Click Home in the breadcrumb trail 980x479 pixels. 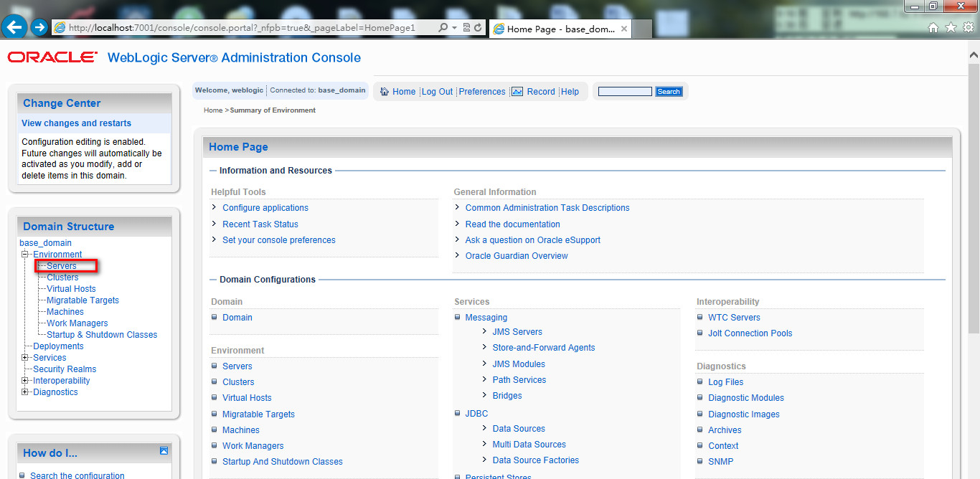tap(213, 110)
